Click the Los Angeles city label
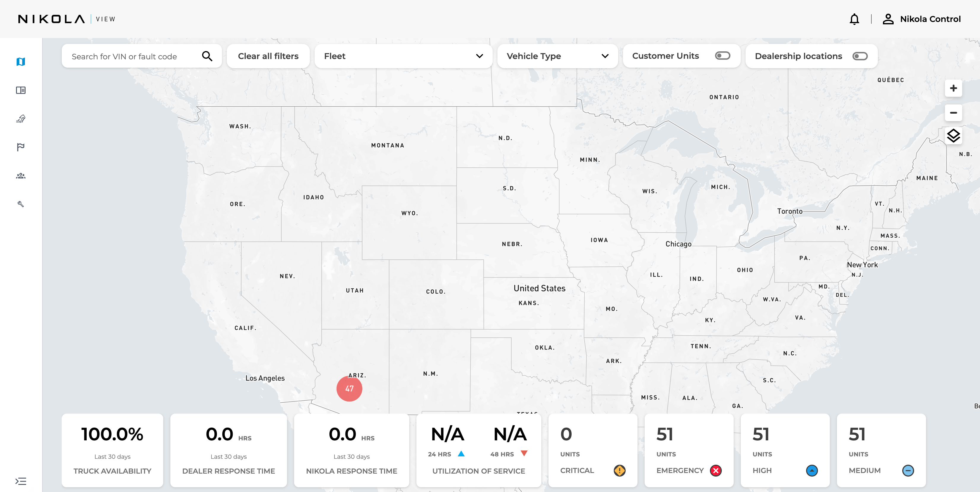Image resolution: width=980 pixels, height=492 pixels. (x=265, y=378)
